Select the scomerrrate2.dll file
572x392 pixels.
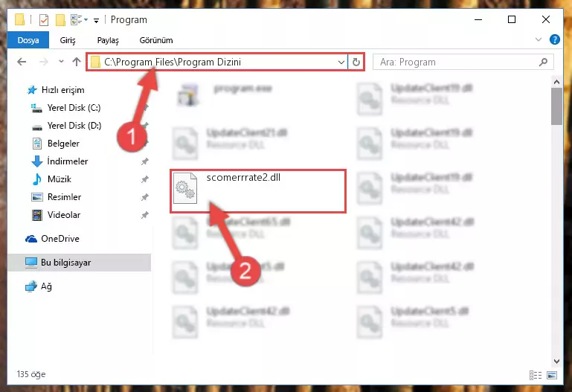tap(258, 190)
